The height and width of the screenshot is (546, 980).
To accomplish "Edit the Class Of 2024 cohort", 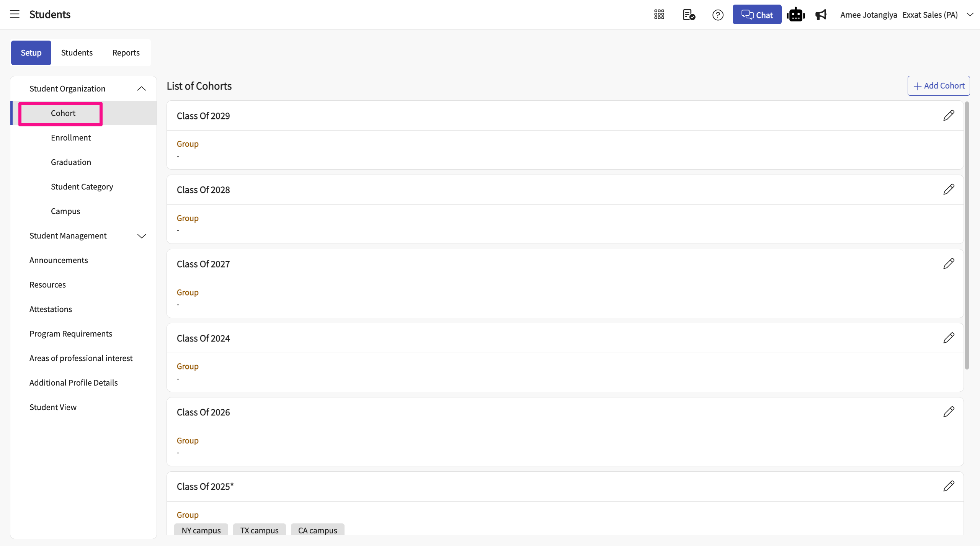I will coord(949,338).
